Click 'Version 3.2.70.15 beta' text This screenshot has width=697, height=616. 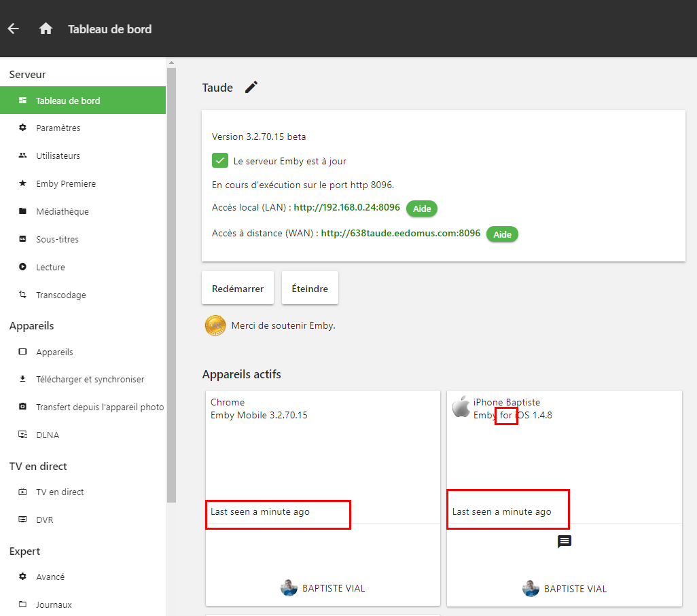click(x=259, y=137)
